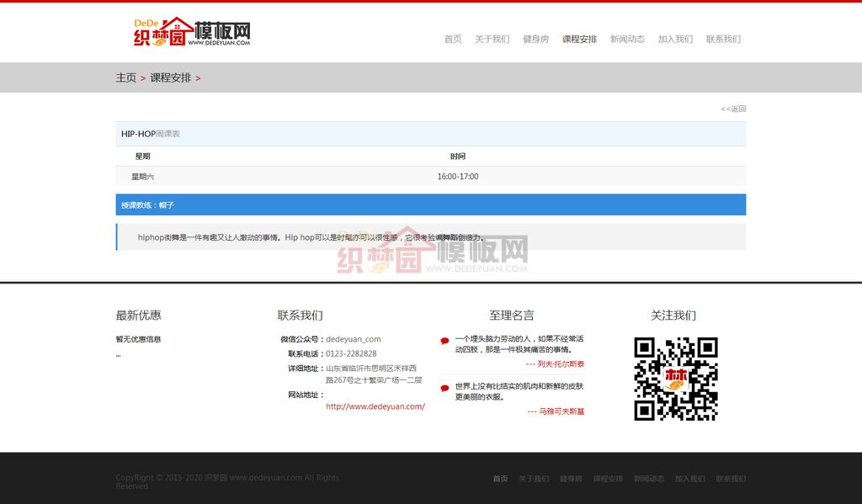
Task: Click red quote bubble beside Tolstoy quote
Action: [x=444, y=341]
